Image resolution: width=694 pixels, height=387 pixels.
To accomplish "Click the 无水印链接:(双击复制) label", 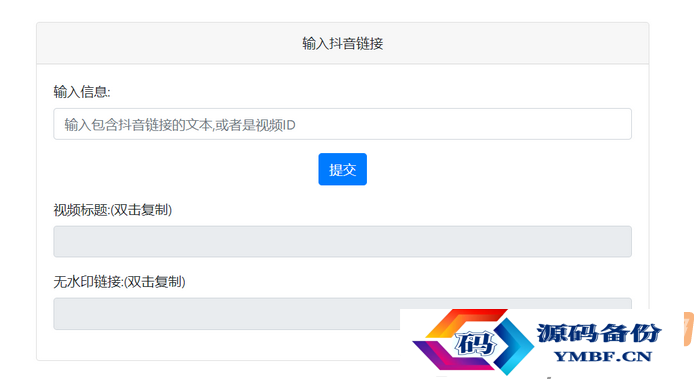I will [x=120, y=281].
